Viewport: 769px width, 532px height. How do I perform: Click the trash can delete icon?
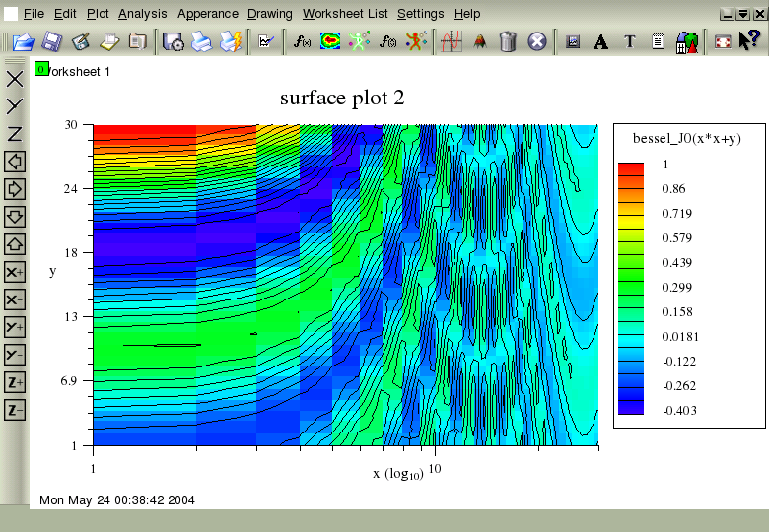click(508, 42)
